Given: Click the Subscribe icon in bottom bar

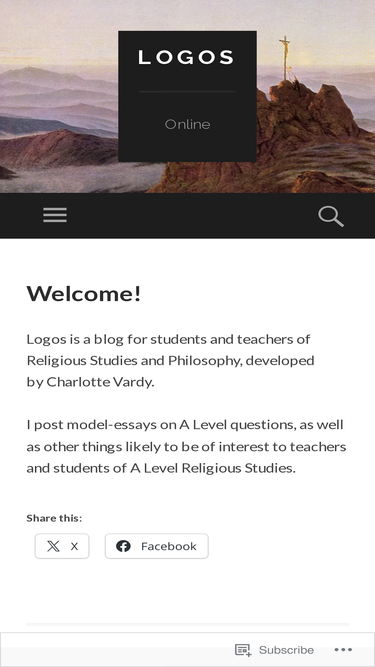Looking at the screenshot, I should [x=243, y=650].
